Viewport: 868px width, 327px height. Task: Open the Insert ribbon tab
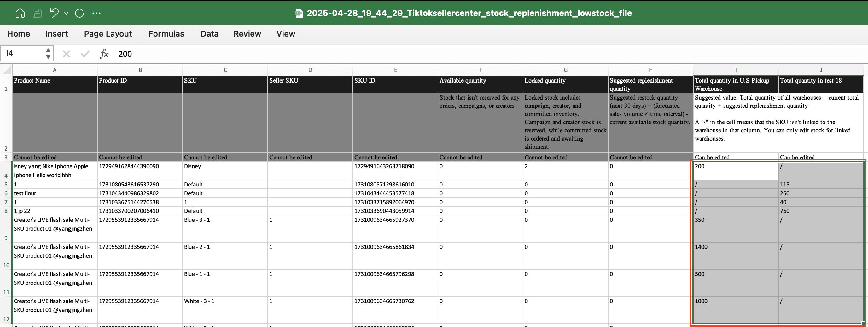tap(57, 34)
